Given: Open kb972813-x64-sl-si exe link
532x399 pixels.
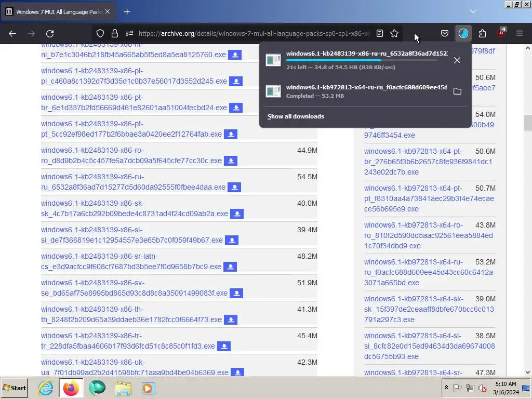Looking at the screenshot, I should click(x=429, y=346).
